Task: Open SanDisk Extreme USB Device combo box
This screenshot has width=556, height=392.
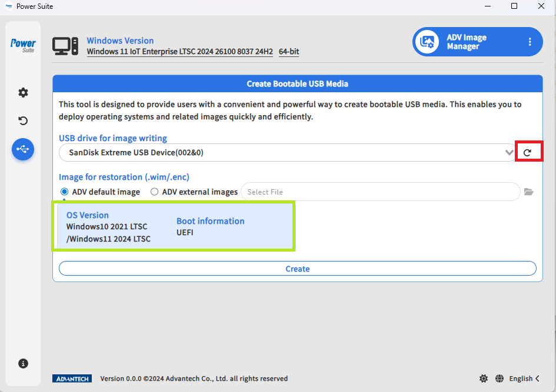Action: [287, 153]
